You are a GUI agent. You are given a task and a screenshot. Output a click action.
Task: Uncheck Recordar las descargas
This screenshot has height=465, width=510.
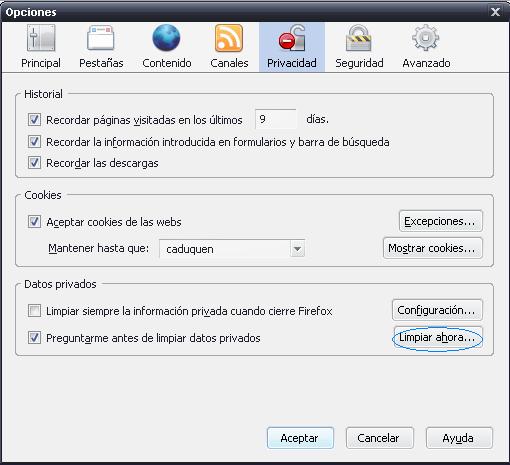pos(34,163)
